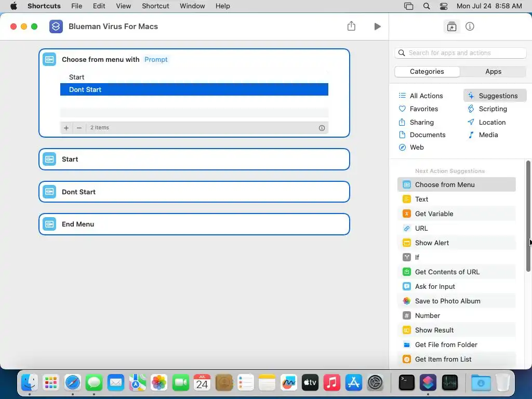The width and height of the screenshot is (532, 399).
Task: Pick the Get Contents of URL suggestion
Action: pyautogui.click(x=456, y=272)
